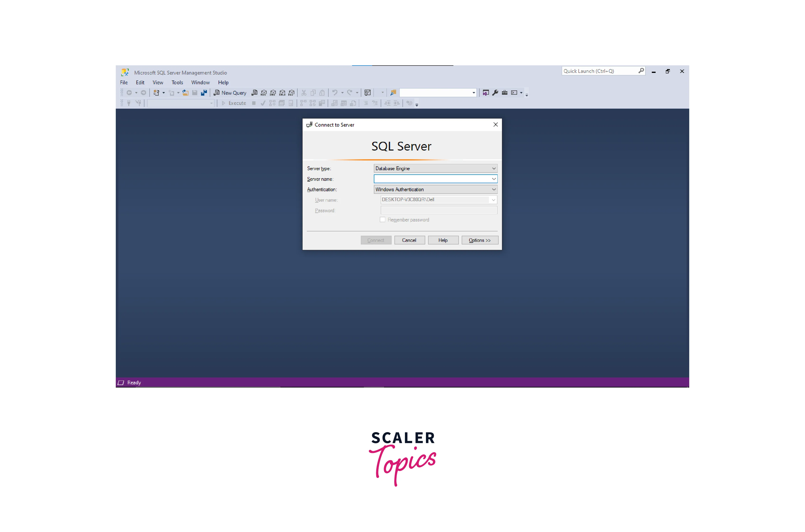
Task: Click the New Query toolbar button
Action: [x=230, y=93]
